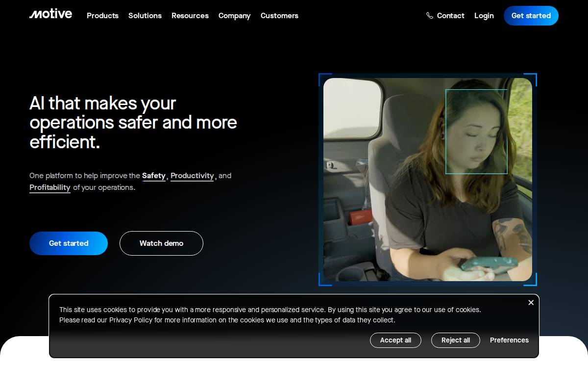Click the Motive logo

tap(50, 14)
